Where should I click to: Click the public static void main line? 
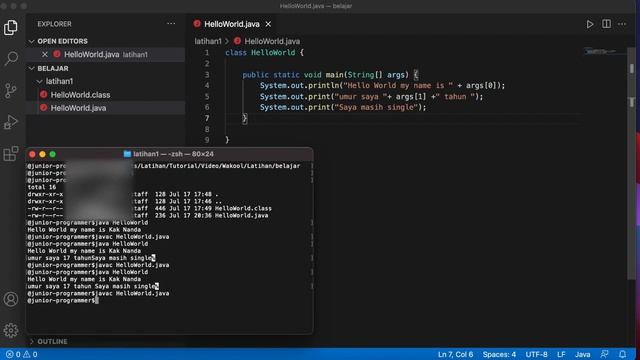[330, 75]
